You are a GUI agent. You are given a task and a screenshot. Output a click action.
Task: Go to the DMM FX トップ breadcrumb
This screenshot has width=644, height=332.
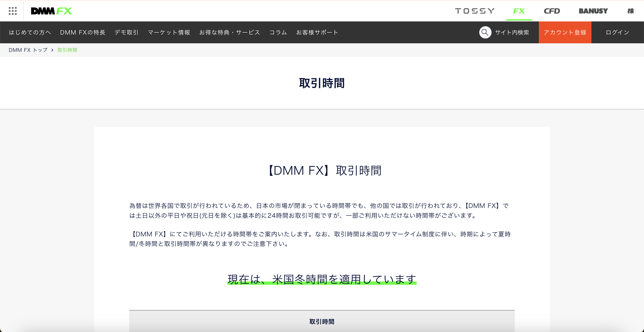[28, 50]
